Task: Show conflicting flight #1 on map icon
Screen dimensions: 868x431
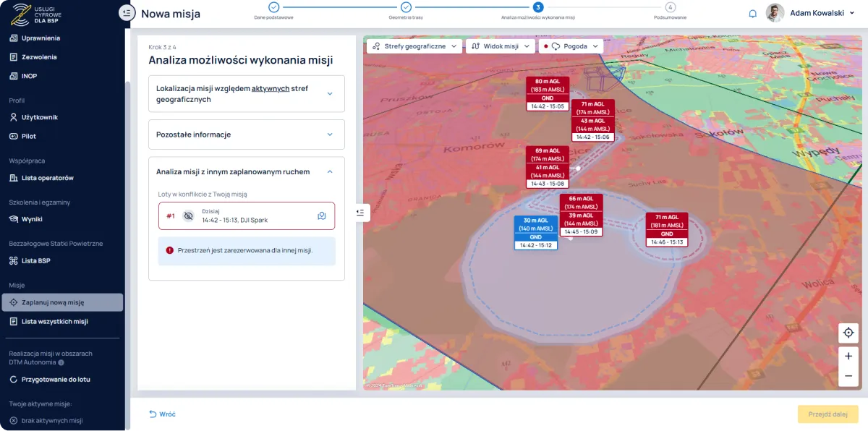Action: coord(322,215)
